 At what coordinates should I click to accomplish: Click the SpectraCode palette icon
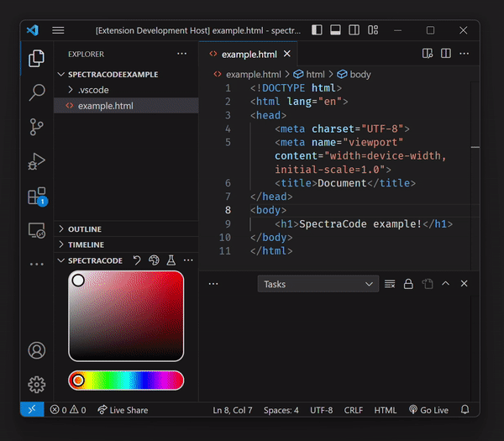(x=154, y=260)
